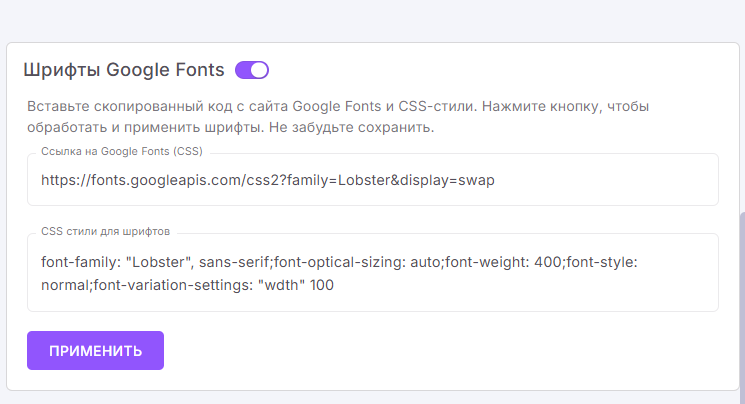Place cursor at "display=swap" in the URL
Image resolution: width=745 pixels, height=404 pixels.
444,181
